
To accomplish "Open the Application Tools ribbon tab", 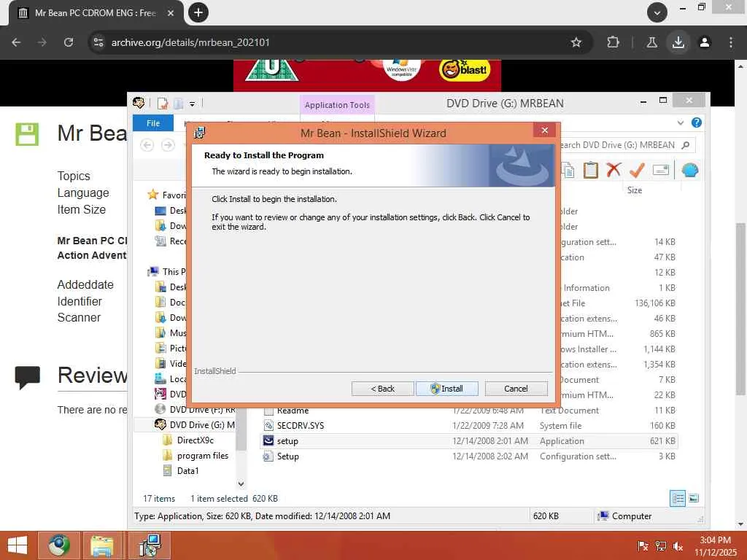I will [x=337, y=105].
